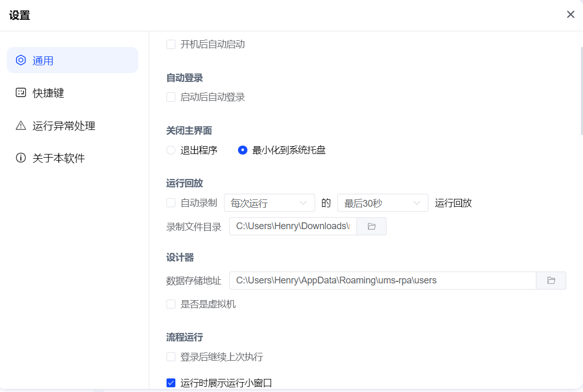Enable 开机后自动启动 checkbox
This screenshot has width=583, height=392.
[x=171, y=44]
